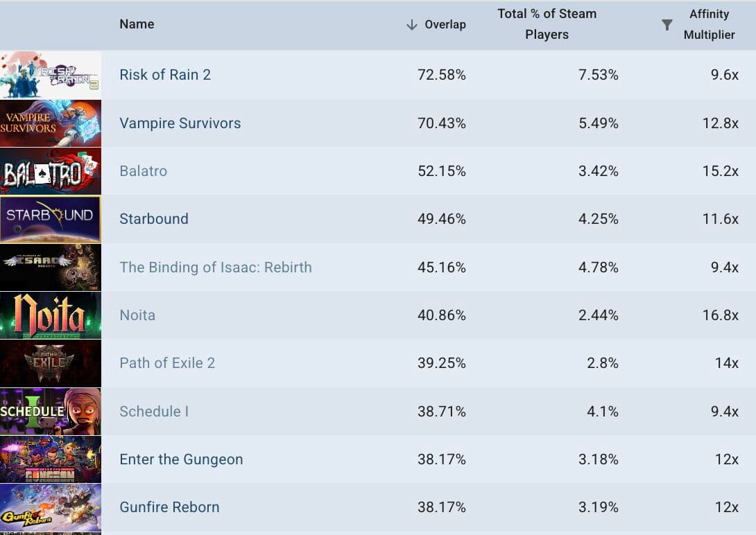Viewport: 756px width, 535px height.
Task: Click the Binding of Isaac: Rebirth artwork
Action: tap(50, 267)
